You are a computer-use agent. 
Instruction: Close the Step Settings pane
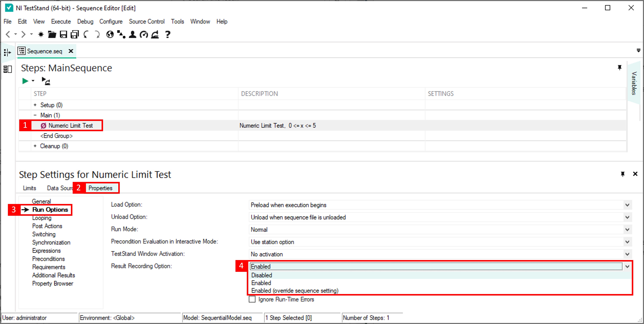[635, 174]
